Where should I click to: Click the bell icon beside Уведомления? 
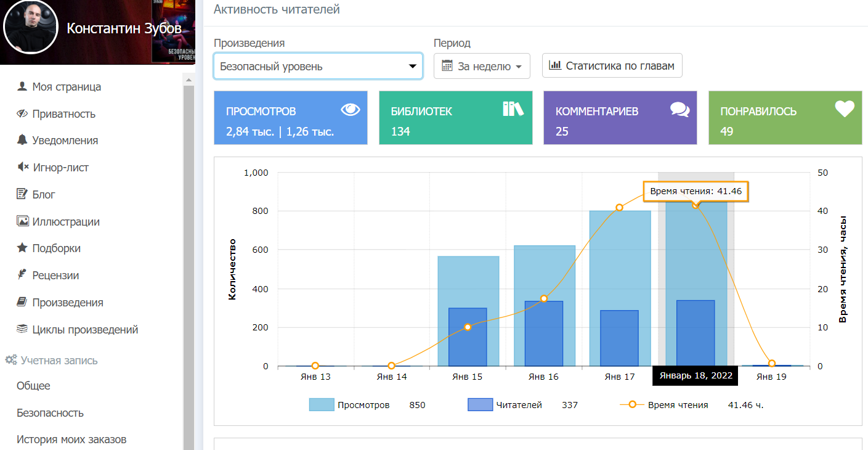point(23,140)
